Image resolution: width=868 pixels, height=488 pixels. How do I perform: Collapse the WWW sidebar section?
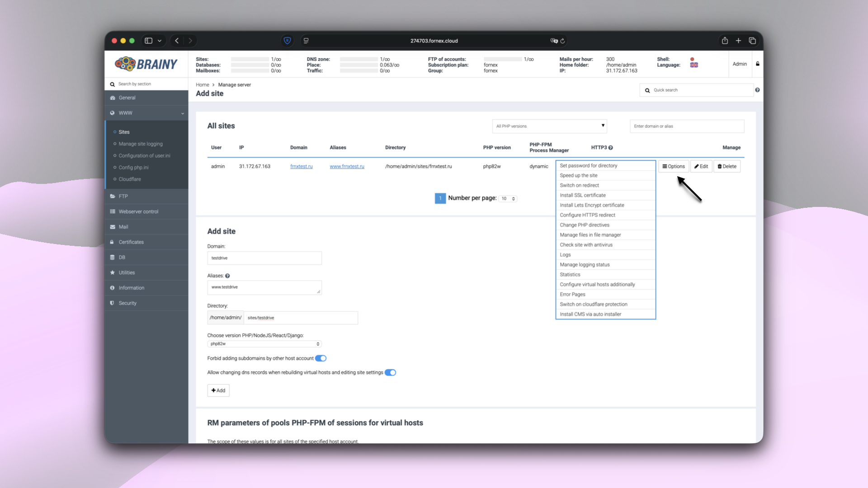(182, 113)
